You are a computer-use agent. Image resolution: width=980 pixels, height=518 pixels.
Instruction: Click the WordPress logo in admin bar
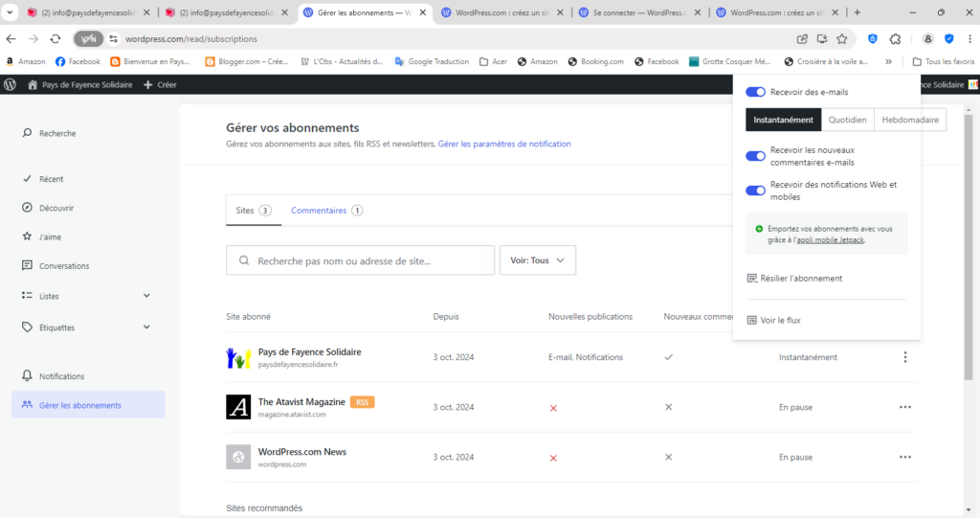[11, 84]
